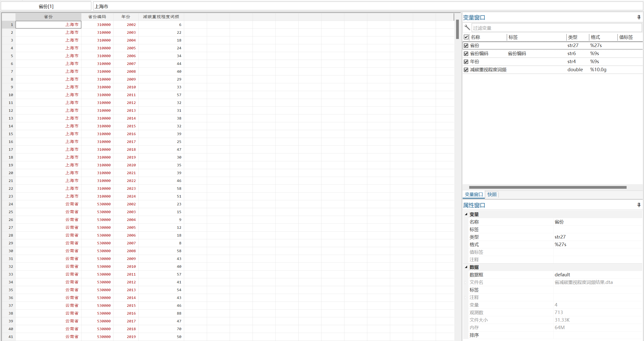
Task: Uncheck the 省份编码 variable checkbox
Action: [466, 54]
